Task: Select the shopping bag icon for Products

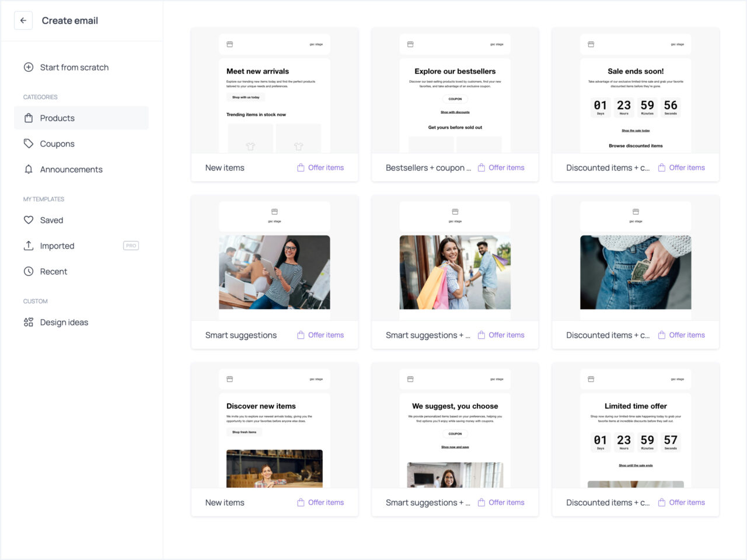Action: [x=28, y=118]
